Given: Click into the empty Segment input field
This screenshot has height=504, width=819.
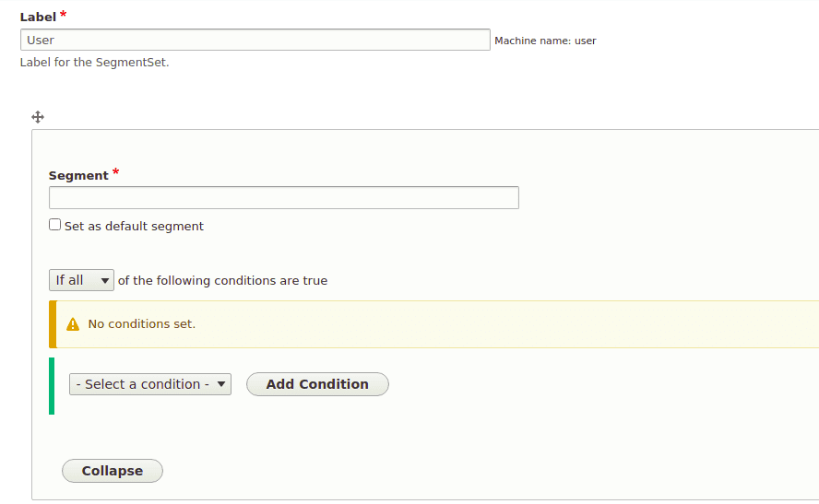Looking at the screenshot, I should [283, 198].
